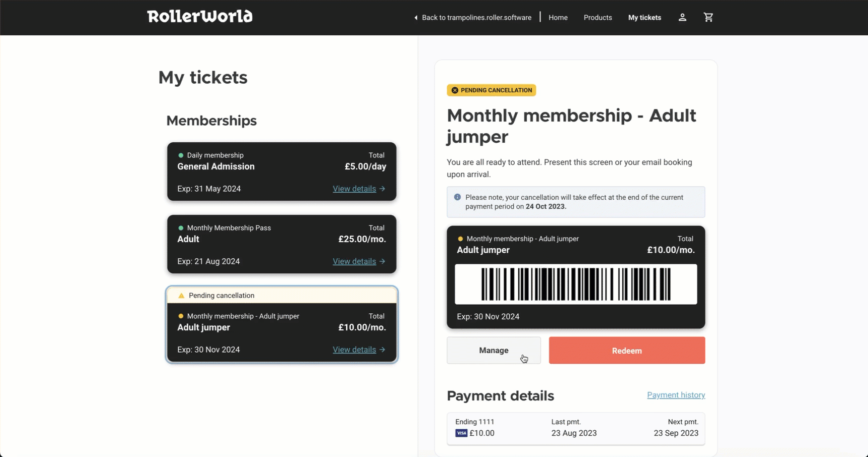This screenshot has width=868, height=457.
Task: Click the X icon in Pending Cancellation badge
Action: click(455, 90)
